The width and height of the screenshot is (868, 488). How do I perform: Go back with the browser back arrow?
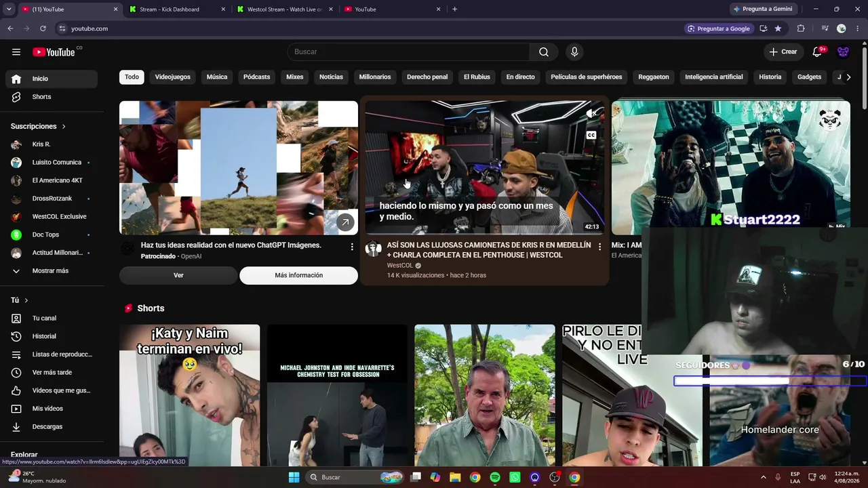10,28
